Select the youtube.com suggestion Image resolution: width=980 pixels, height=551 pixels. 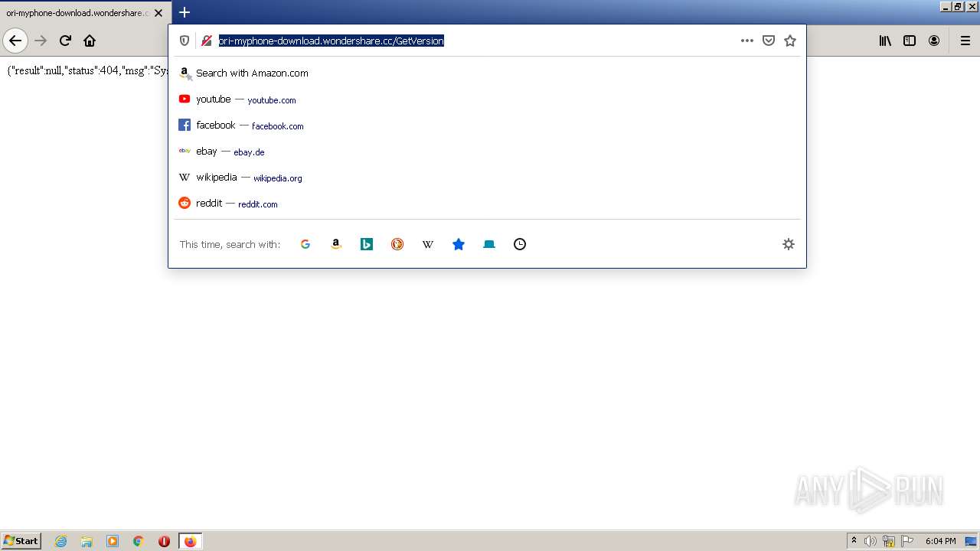pos(487,99)
